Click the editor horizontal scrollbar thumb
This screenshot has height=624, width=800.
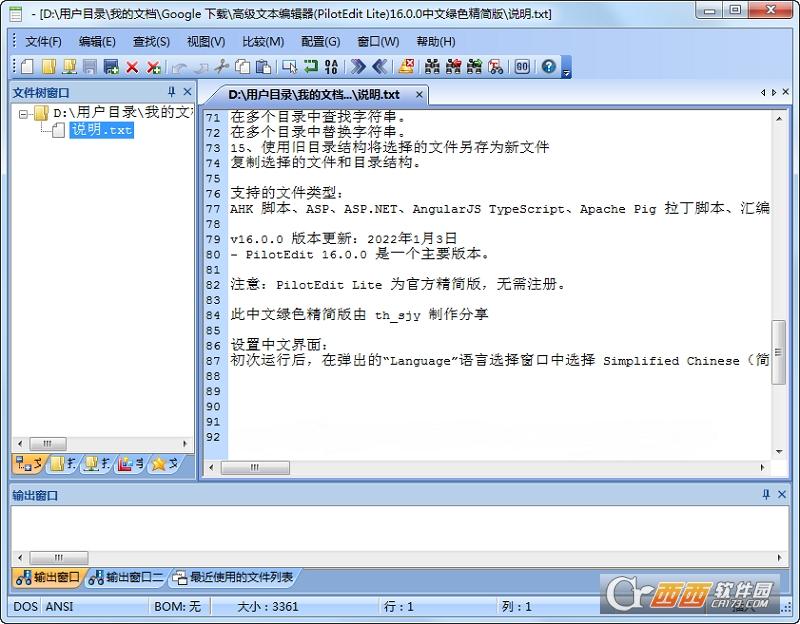pyautogui.click(x=255, y=467)
